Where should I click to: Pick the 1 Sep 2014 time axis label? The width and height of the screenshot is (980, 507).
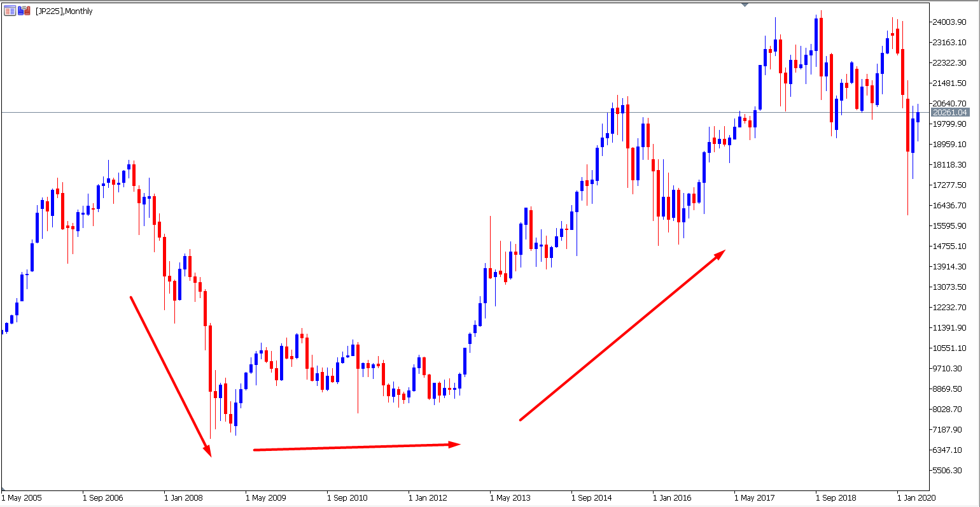coord(592,498)
